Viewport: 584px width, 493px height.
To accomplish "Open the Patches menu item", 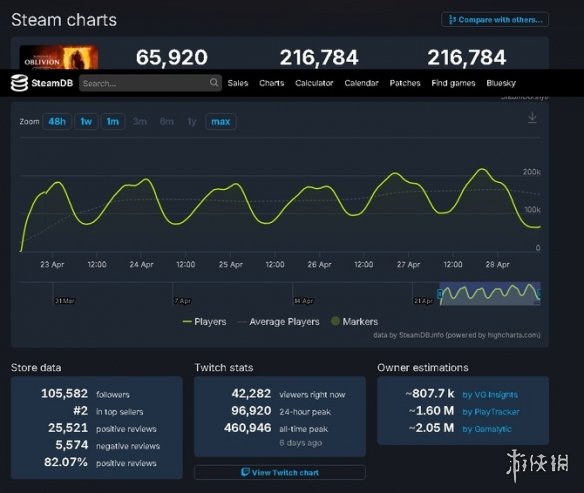I will point(405,83).
